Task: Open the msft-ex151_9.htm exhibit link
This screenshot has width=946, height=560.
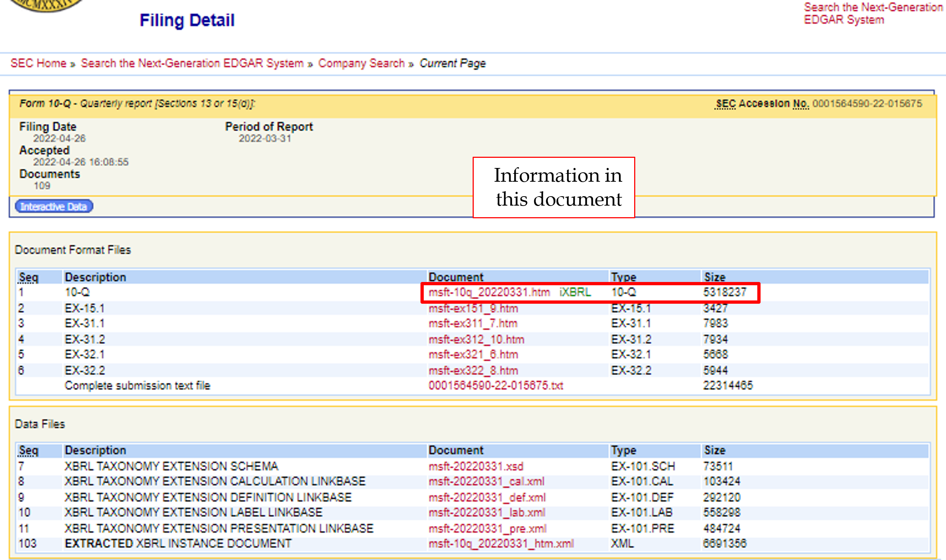Action: point(473,308)
